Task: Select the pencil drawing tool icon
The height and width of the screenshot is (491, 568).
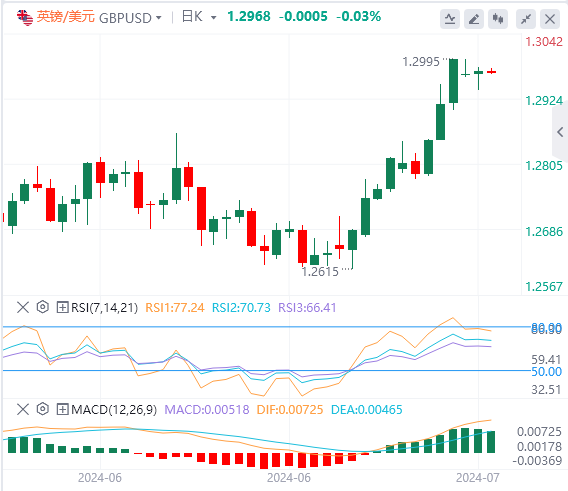Action: tap(474, 18)
